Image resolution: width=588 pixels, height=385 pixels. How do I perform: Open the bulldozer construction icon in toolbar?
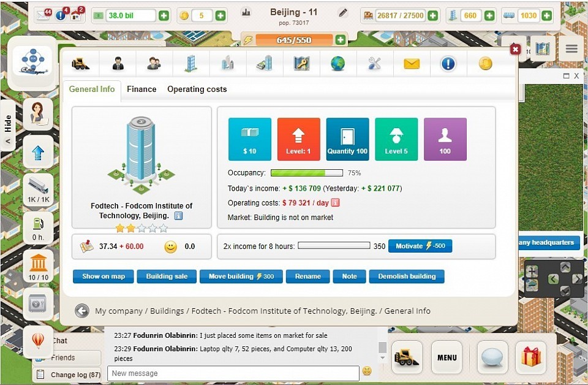pos(81,63)
